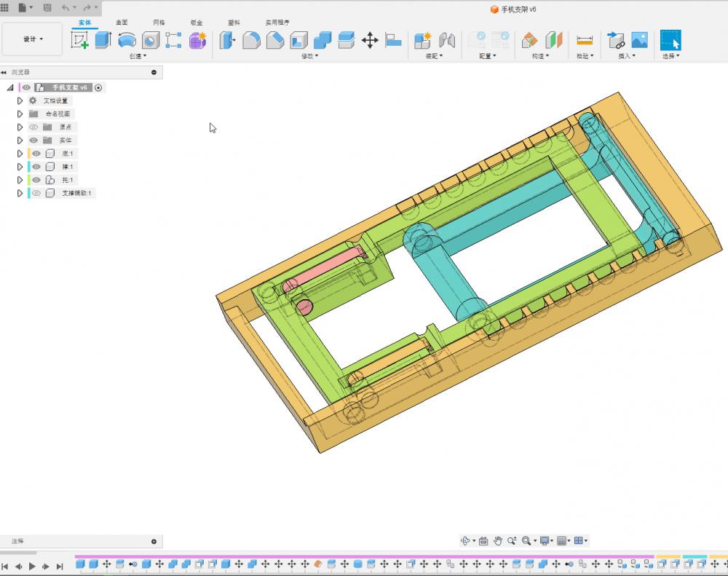This screenshot has width=728, height=576.
Task: Jump to timeline end
Action: click(60, 567)
